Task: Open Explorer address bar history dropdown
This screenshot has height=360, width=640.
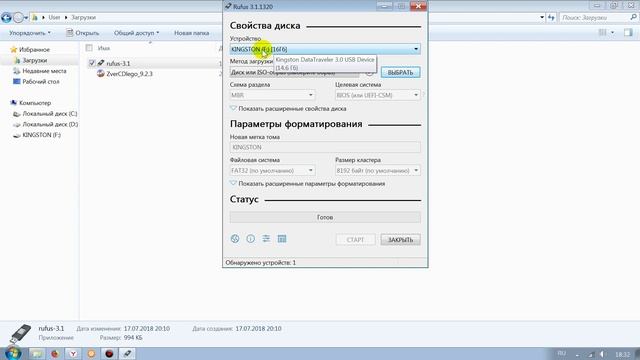Action: coord(542,17)
